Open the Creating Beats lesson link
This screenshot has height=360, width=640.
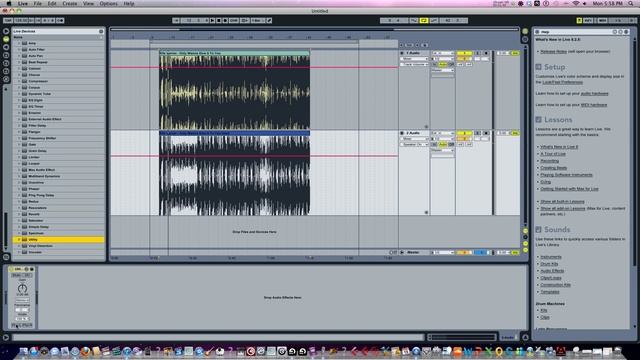point(553,168)
